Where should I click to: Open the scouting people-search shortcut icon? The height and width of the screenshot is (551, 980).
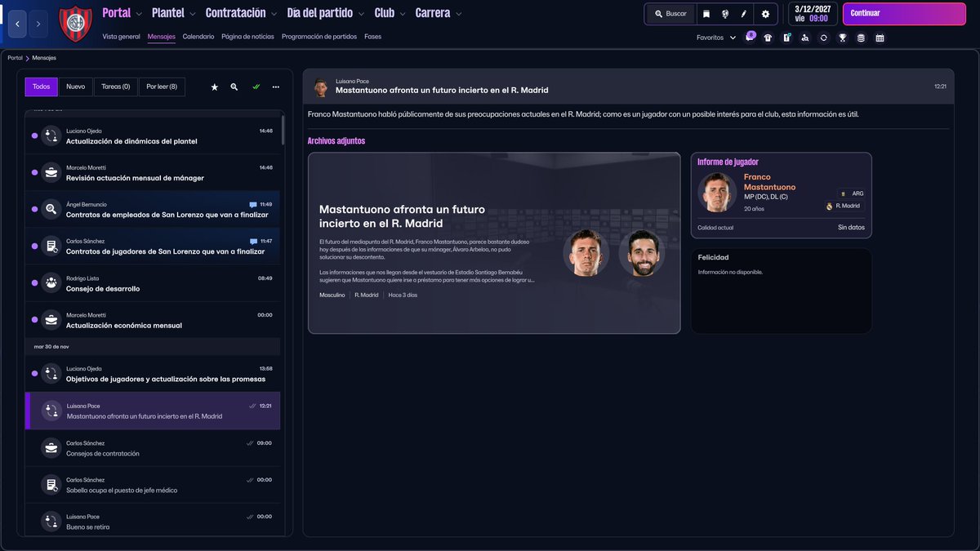pos(805,38)
